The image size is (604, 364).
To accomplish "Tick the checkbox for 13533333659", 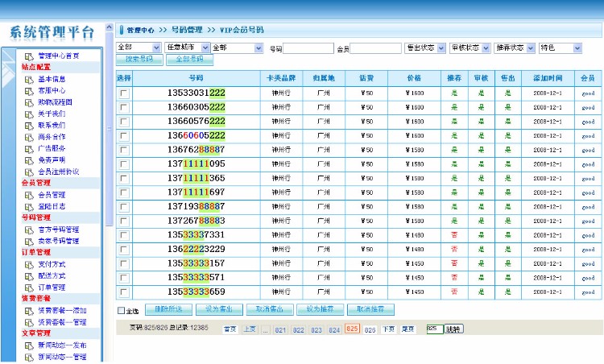I will point(124,292).
